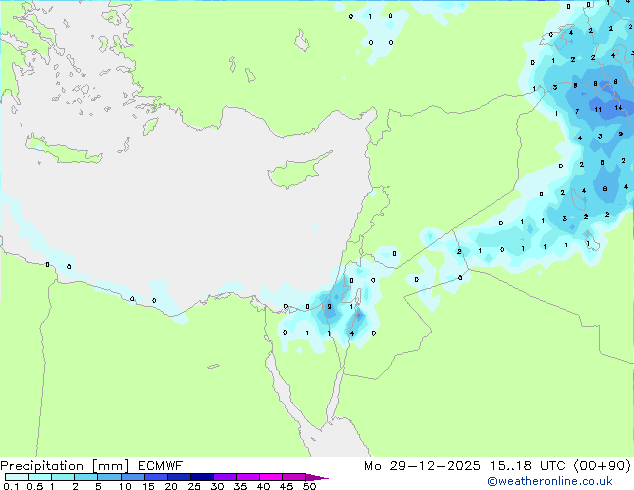Viewport: 634px width, 490px height.
Task: Click the 15–20 mm blue legend swatch
Action: click(156, 477)
